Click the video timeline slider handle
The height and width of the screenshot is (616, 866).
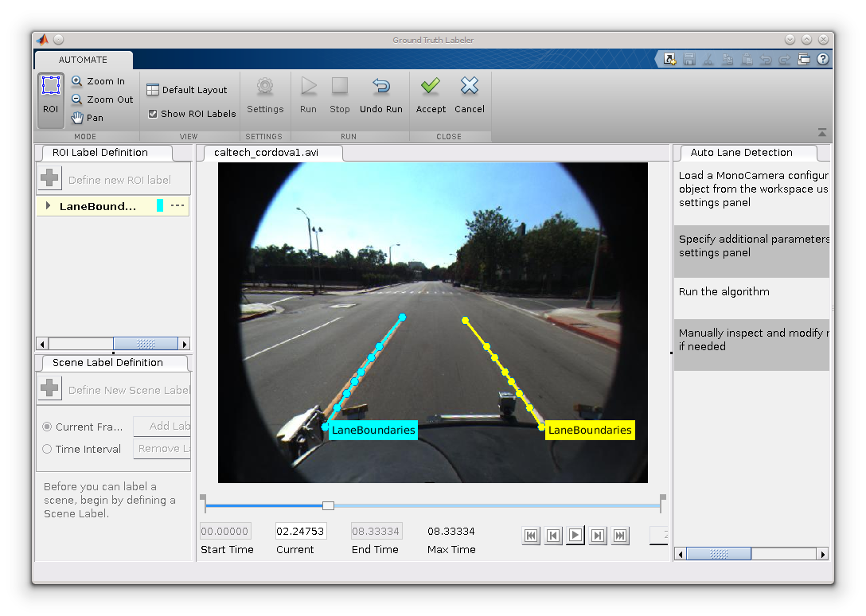[x=328, y=505]
